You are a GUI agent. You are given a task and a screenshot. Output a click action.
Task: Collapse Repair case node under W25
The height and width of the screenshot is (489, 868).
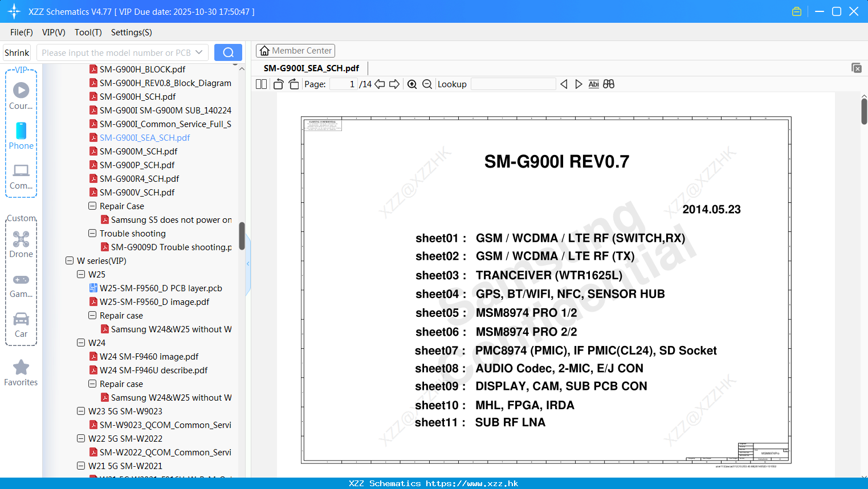[92, 316]
